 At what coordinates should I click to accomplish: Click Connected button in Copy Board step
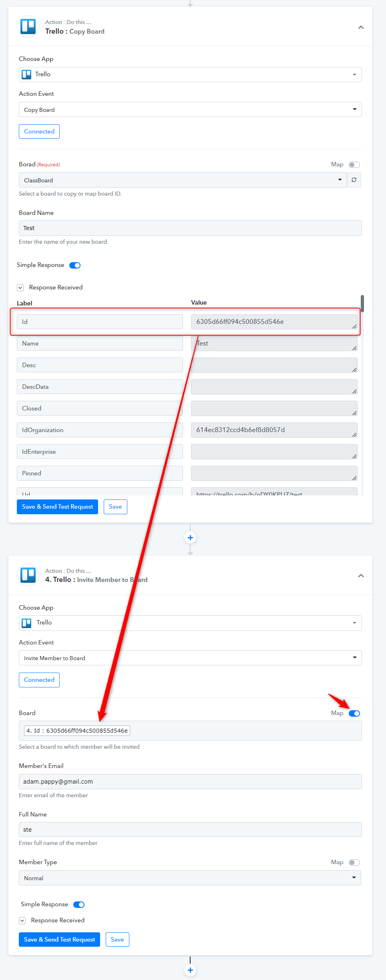39,131
